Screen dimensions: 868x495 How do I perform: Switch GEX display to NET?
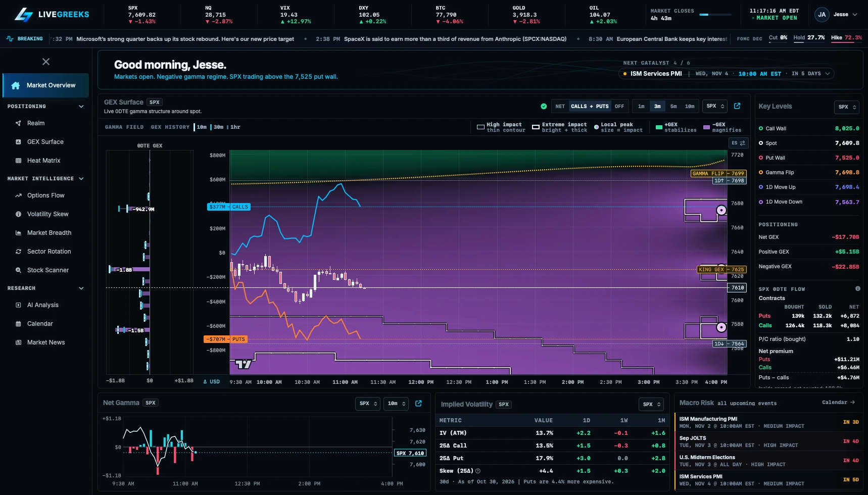(560, 106)
